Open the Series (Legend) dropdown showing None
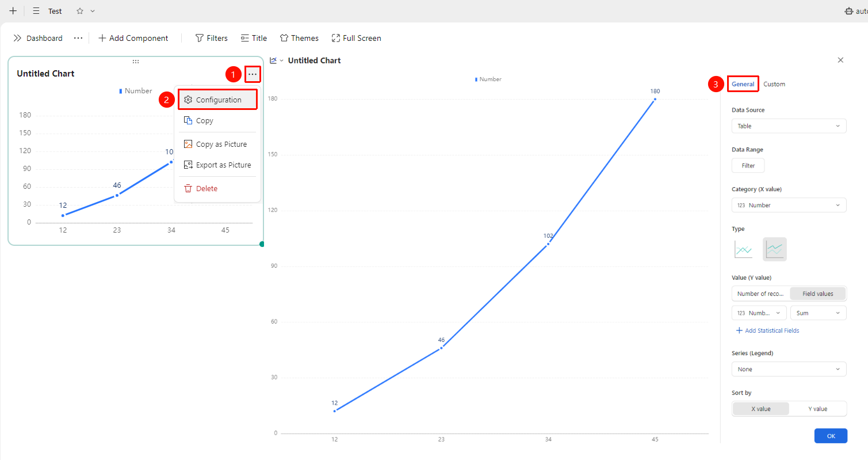 pyautogui.click(x=789, y=369)
